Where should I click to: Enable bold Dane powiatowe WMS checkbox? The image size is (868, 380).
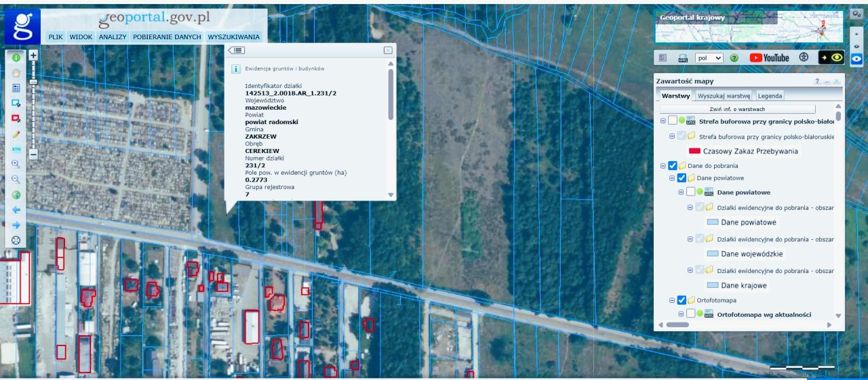[691, 192]
